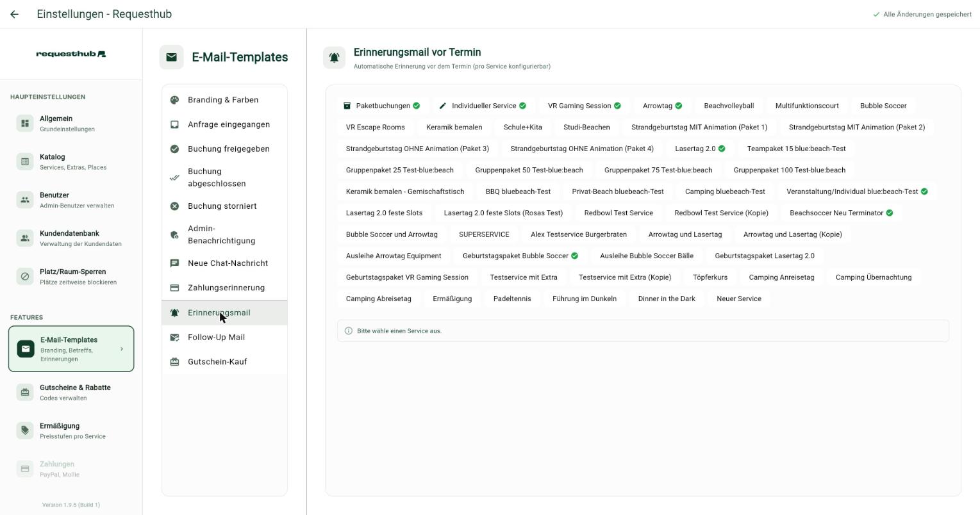Select Gruppenpaket 100 Test-blue:beach chip

[790, 170]
